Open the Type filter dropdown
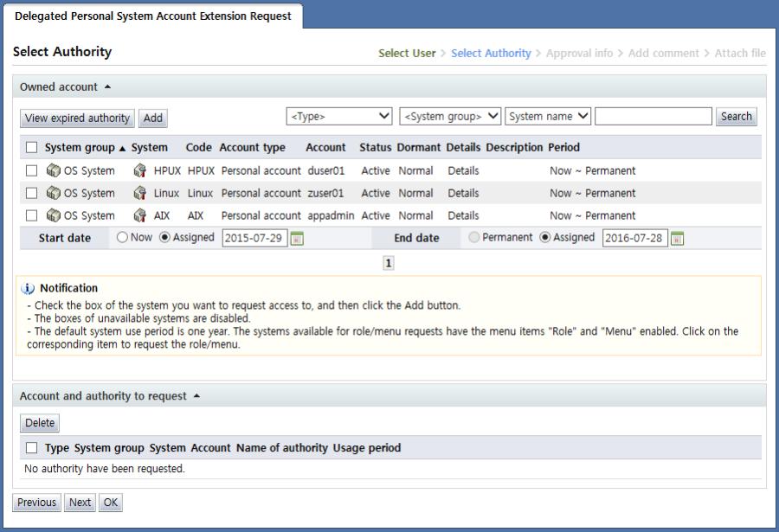Viewport: 779px width, 532px height. click(x=340, y=117)
